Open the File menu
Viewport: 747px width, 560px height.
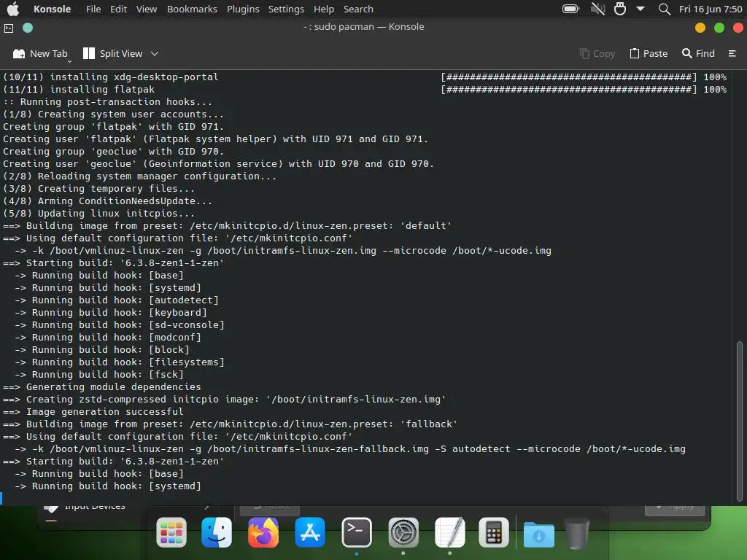click(93, 9)
